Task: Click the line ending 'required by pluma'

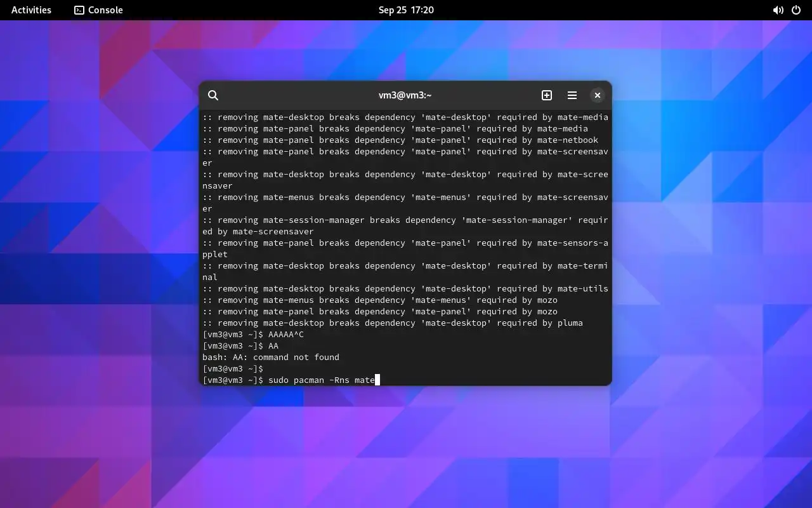Action: click(x=393, y=323)
